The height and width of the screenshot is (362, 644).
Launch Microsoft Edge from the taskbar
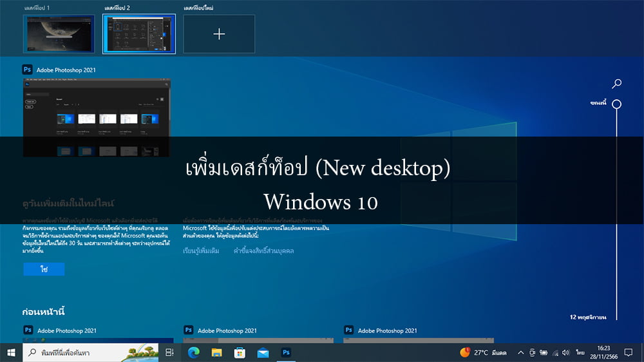coord(193,352)
